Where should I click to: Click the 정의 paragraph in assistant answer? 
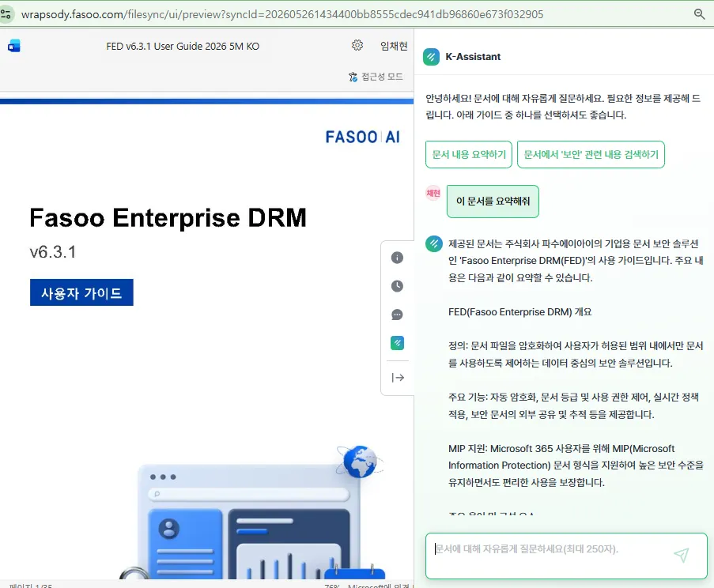576,355
